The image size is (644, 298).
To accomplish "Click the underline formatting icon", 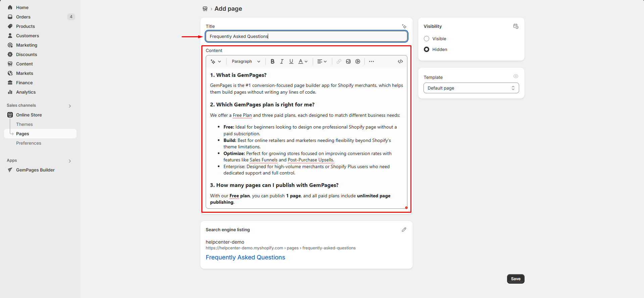I will click(x=291, y=61).
